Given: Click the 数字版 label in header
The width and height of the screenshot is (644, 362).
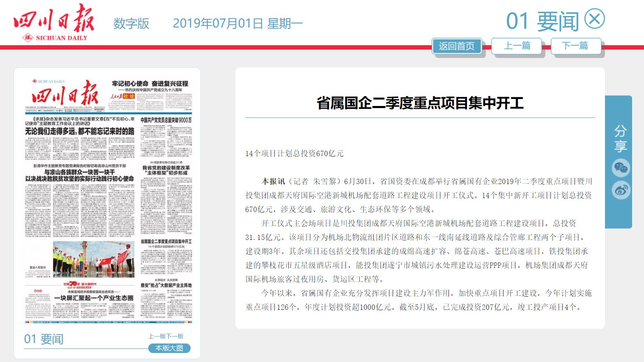Looking at the screenshot, I should tap(131, 23).
